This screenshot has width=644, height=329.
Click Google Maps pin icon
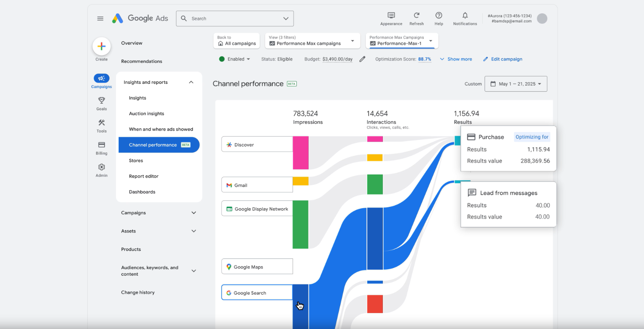(x=229, y=267)
